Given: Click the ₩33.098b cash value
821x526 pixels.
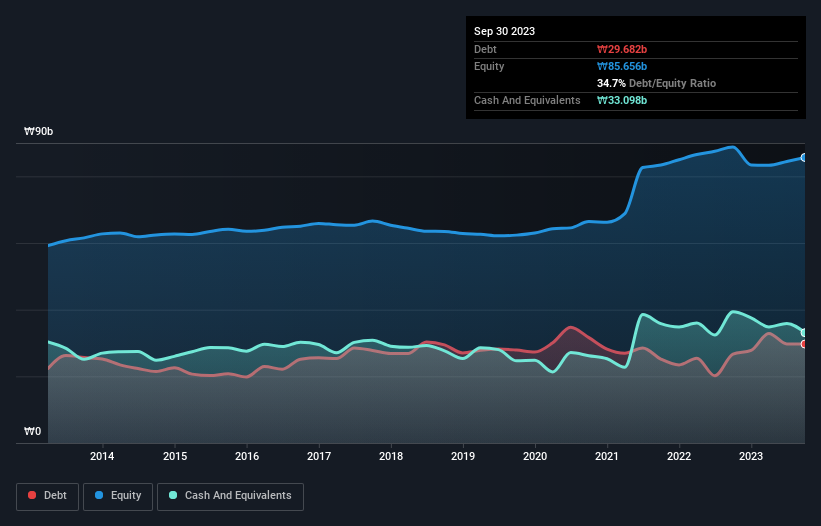Looking at the screenshot, I should pos(622,100).
